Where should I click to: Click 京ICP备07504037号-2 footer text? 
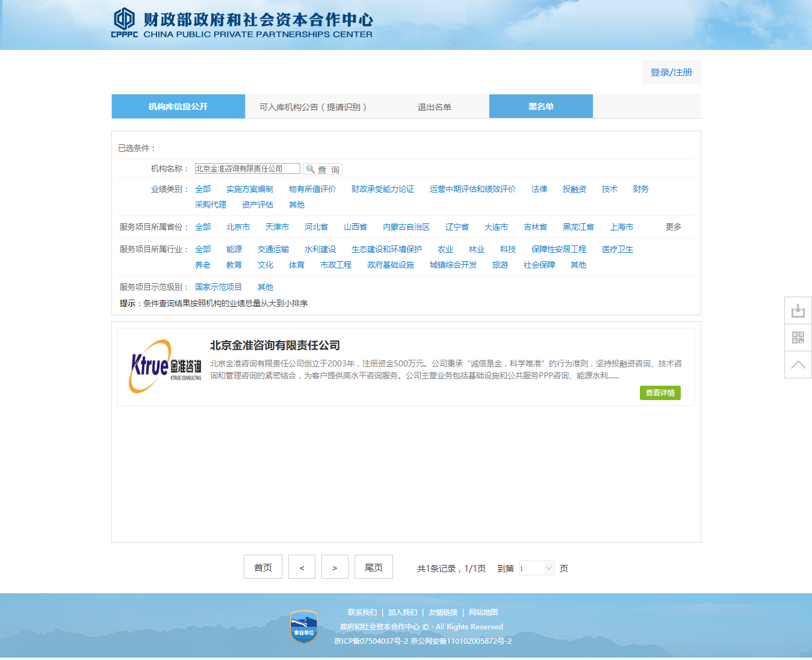(x=371, y=641)
